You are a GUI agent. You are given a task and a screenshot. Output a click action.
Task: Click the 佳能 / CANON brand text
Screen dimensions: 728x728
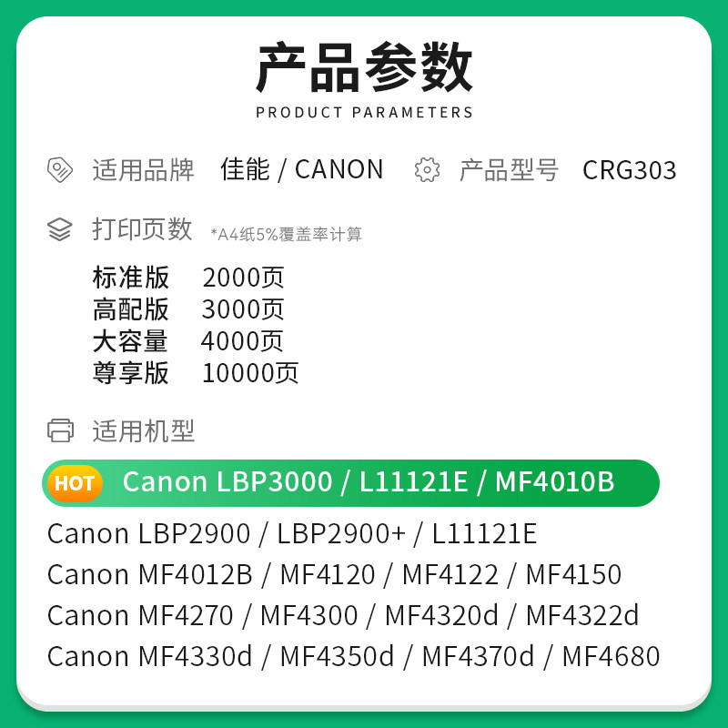coord(302,169)
